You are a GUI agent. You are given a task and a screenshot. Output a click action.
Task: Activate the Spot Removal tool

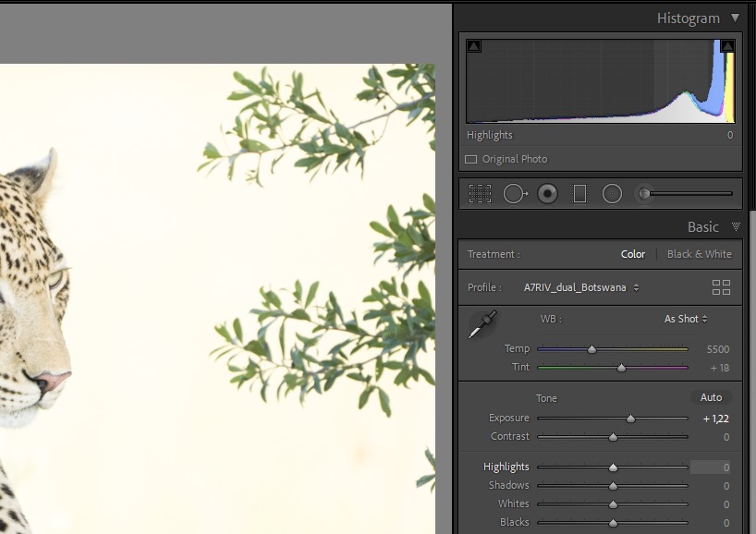pos(515,194)
